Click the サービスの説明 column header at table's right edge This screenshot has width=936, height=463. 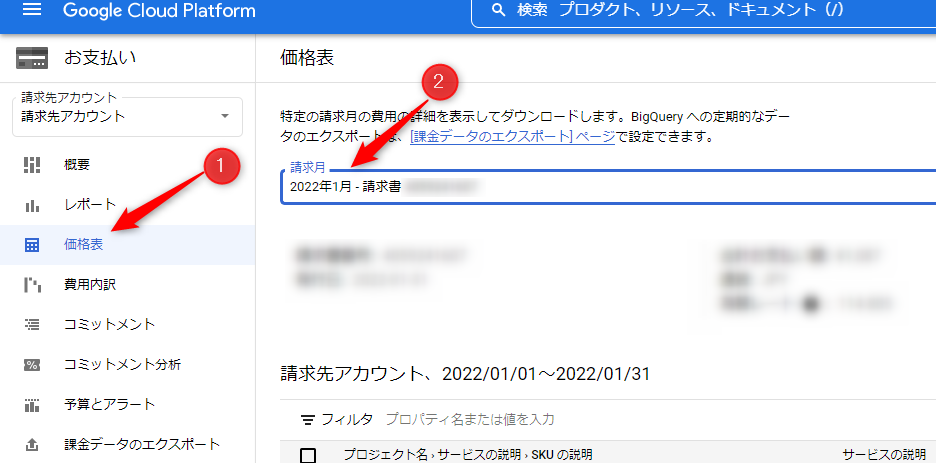click(x=885, y=453)
